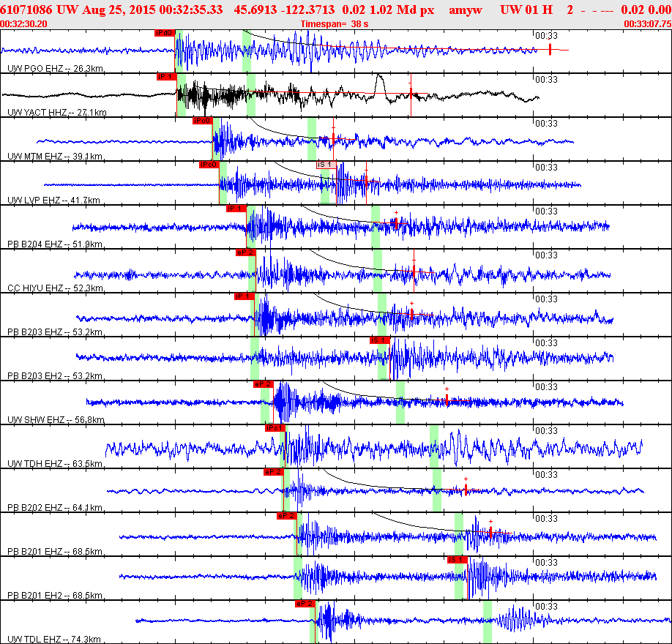Click the 'PB B204 EHZ -- 51.9km' station label

55,244
